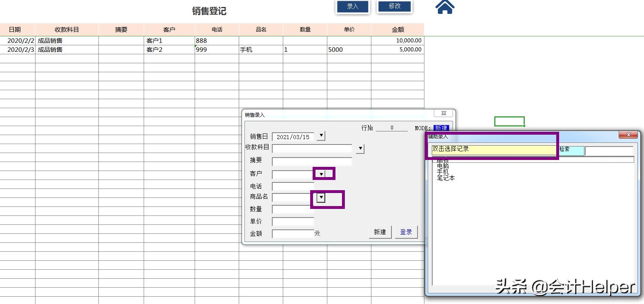Click the 数量 column header

pos(305,29)
